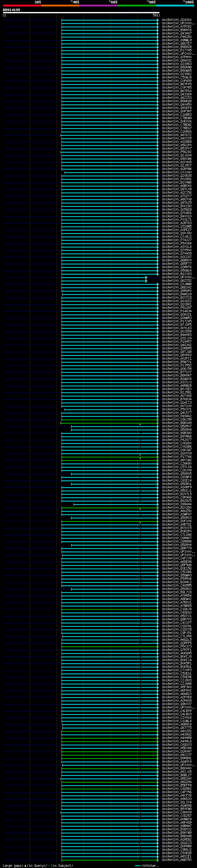
Task: Select the UniRef100_Q6ZI53 label
Action: [177, 98]
